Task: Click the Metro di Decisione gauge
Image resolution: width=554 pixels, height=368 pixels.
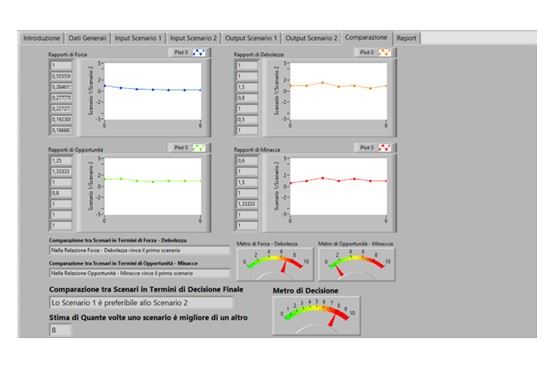Action: click(317, 315)
